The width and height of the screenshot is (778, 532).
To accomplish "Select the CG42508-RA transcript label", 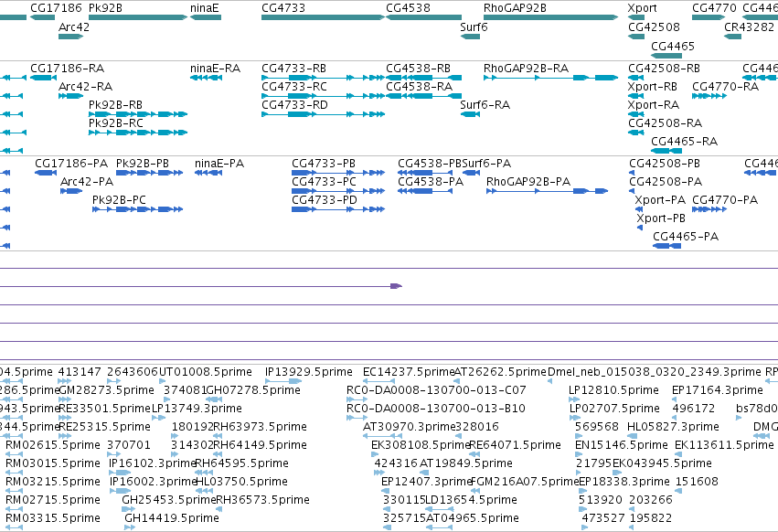I will [665, 123].
